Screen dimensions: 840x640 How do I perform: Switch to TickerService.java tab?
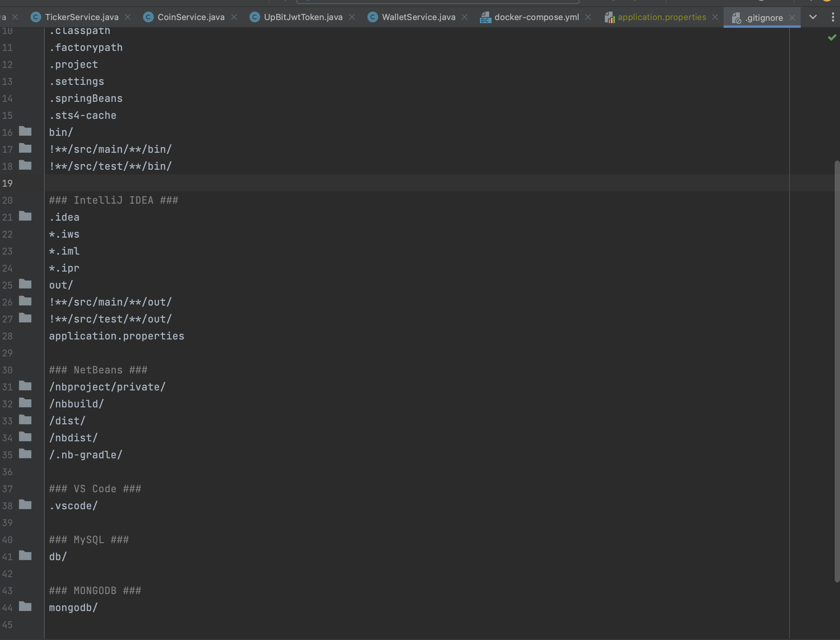click(x=81, y=17)
